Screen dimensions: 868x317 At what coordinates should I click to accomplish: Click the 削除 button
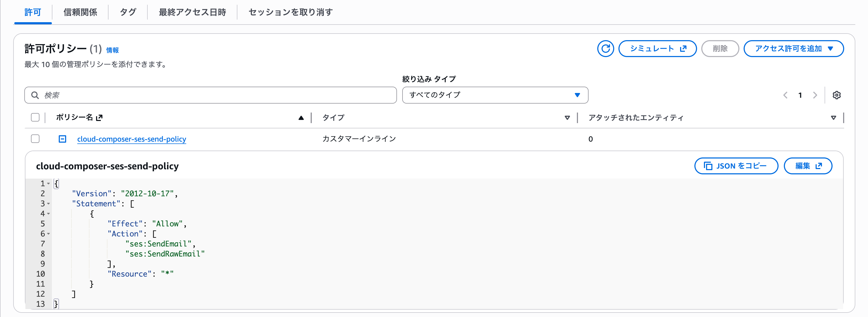pos(720,48)
